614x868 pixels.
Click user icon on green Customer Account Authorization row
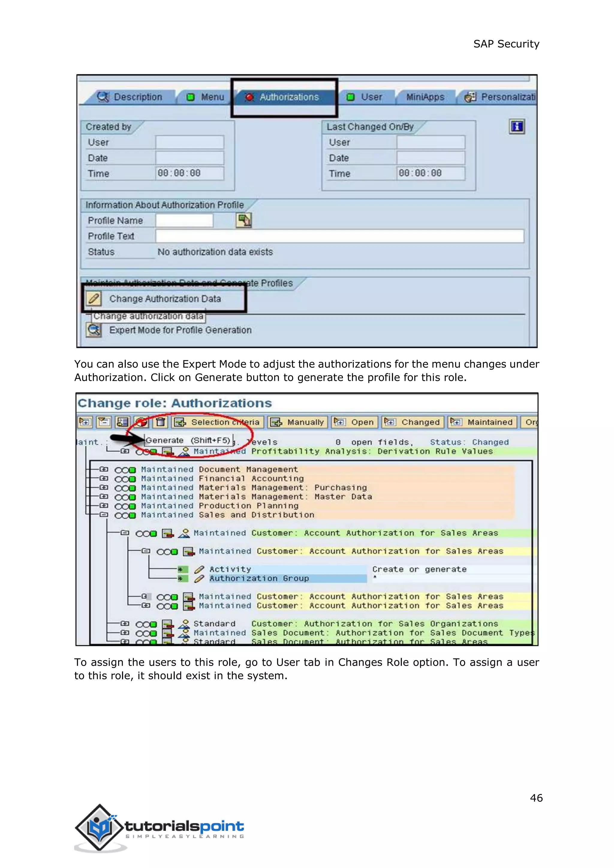(184, 533)
